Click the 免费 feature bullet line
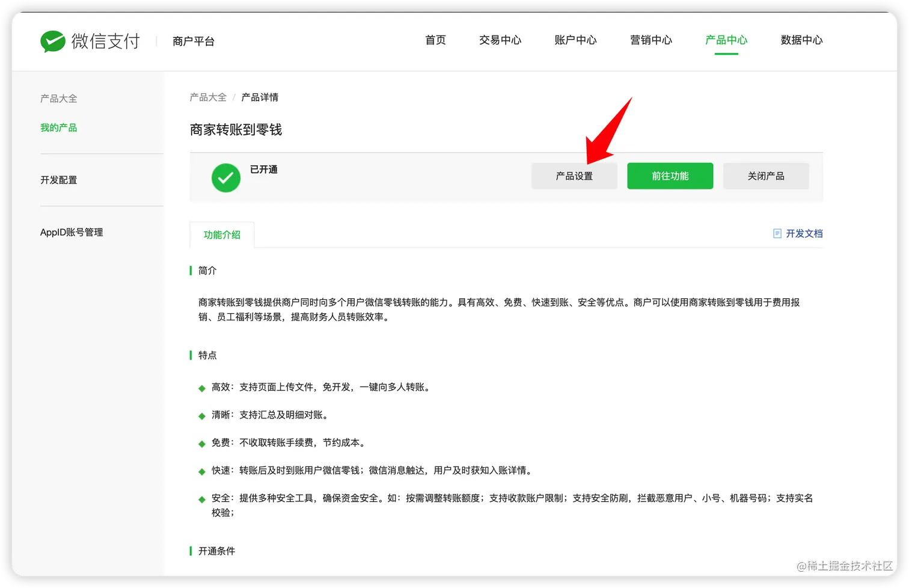Image resolution: width=909 pixels, height=588 pixels. pos(290,443)
